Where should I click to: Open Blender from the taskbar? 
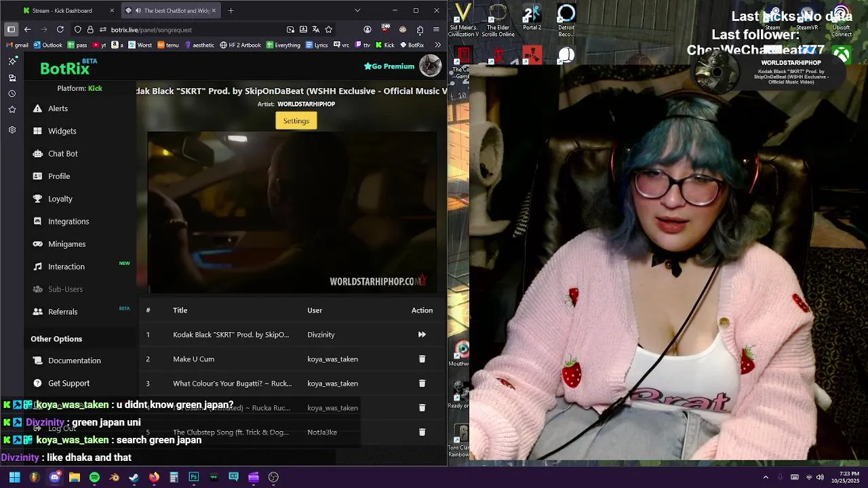click(115, 477)
